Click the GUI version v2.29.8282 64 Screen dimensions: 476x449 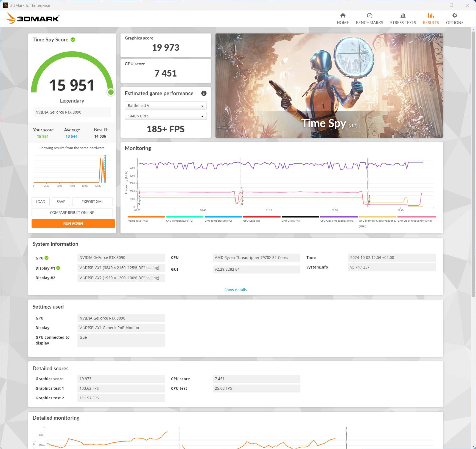(256, 269)
